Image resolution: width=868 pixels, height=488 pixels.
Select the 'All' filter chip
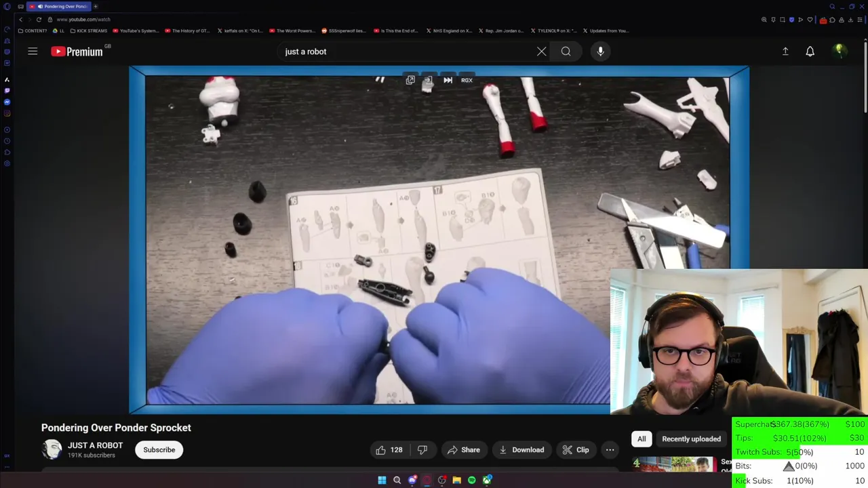pos(642,439)
